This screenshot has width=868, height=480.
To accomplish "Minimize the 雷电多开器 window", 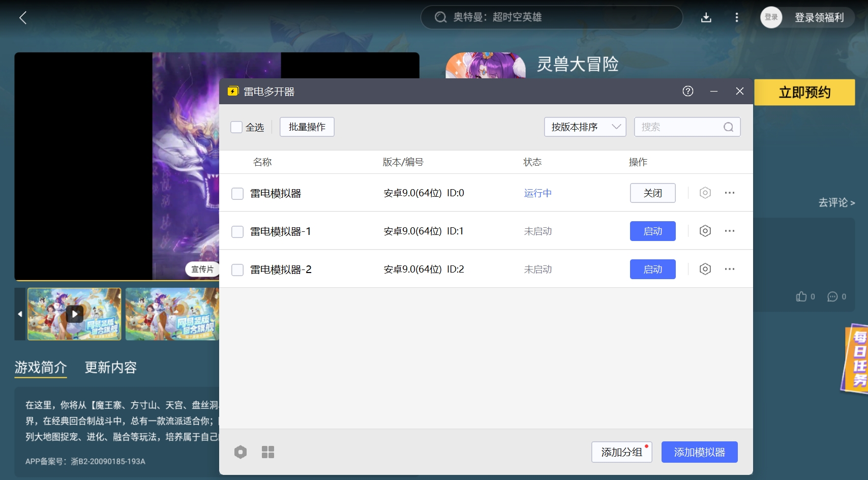I will [x=714, y=91].
